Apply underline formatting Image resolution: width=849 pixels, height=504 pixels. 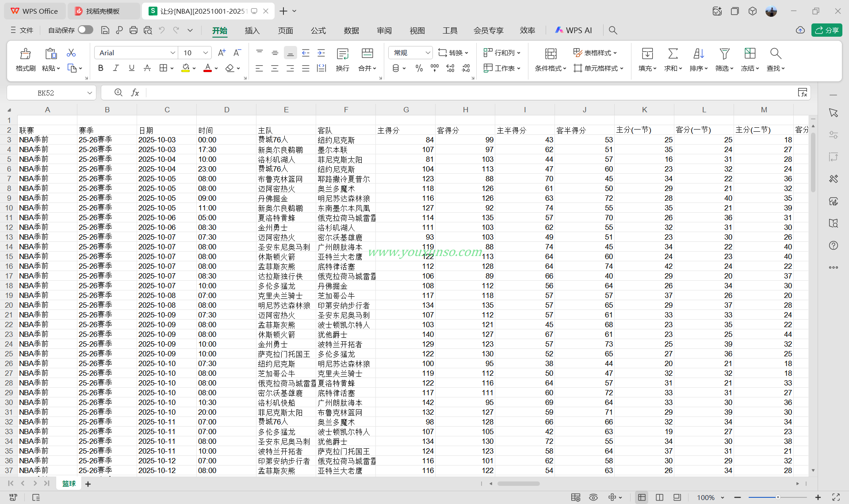131,68
